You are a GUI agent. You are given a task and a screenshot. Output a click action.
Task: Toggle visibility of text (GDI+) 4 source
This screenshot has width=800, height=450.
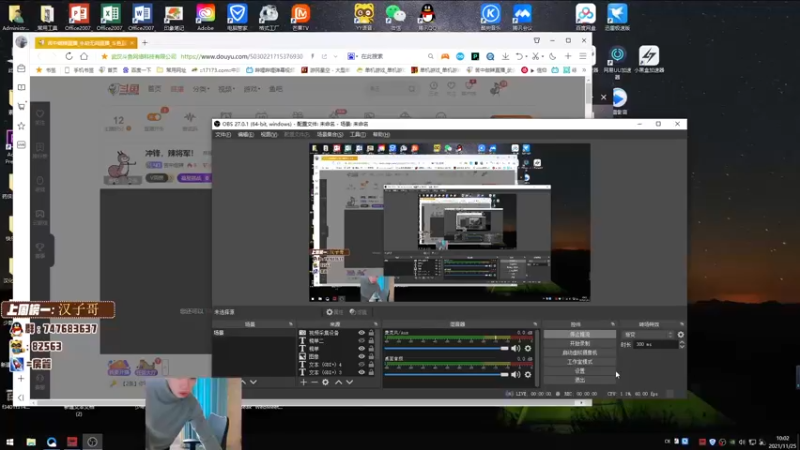(x=361, y=364)
